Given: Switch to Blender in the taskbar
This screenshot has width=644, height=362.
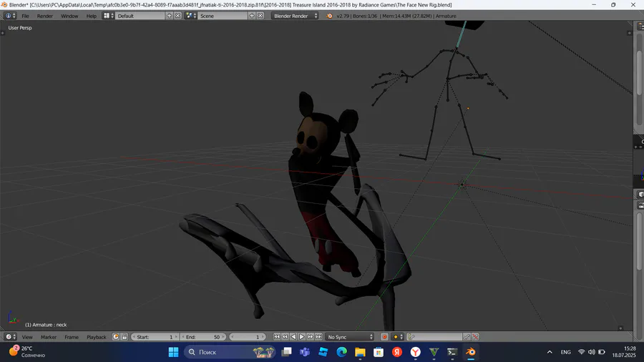Looking at the screenshot, I should 471,352.
